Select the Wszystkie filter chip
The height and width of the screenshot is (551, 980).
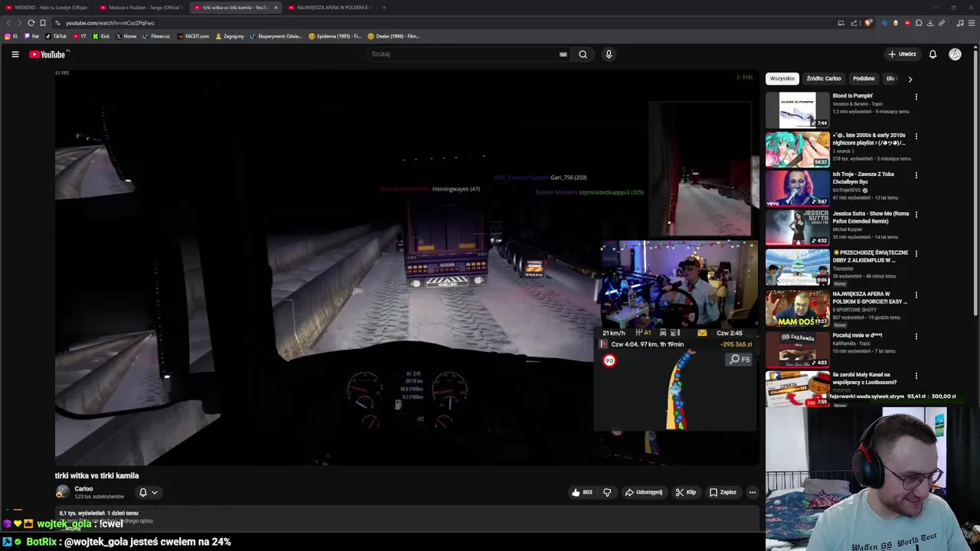[x=782, y=79]
